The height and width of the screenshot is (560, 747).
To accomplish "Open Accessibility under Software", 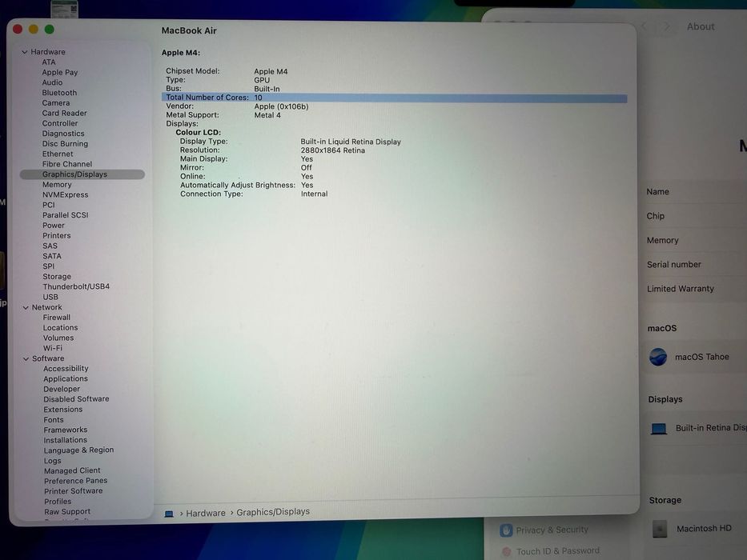I will click(66, 369).
